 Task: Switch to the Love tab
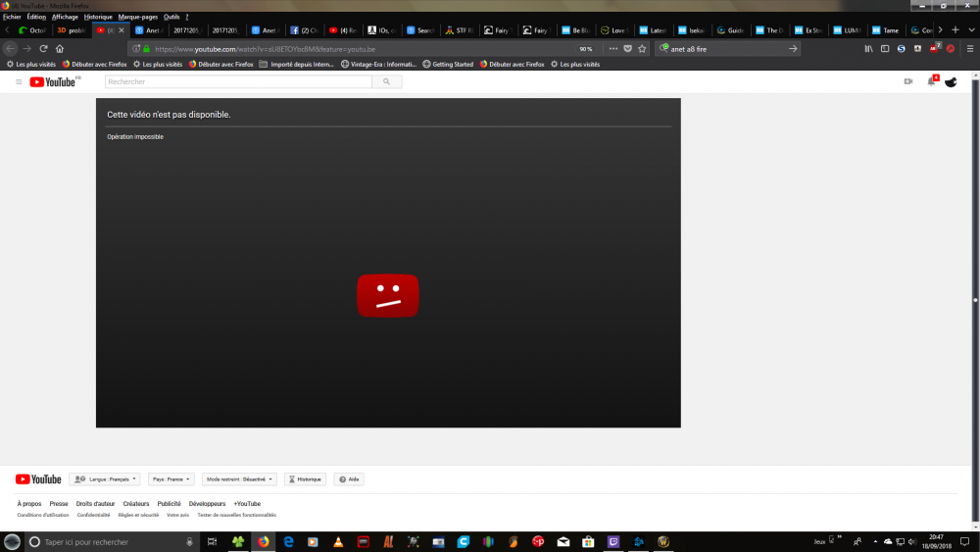[614, 30]
